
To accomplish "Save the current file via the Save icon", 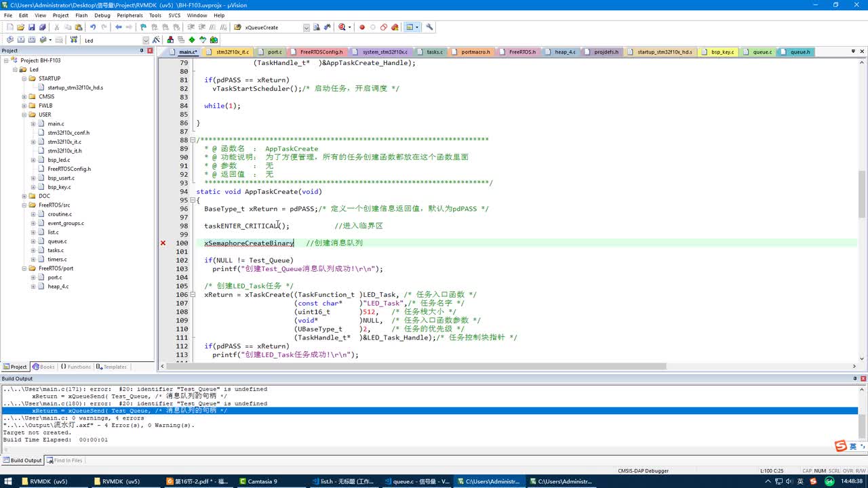I will (31, 27).
